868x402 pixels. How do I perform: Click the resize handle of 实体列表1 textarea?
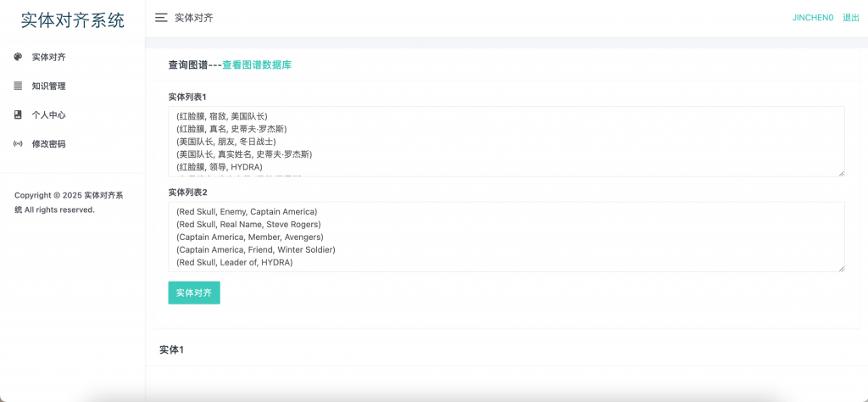[842, 173]
